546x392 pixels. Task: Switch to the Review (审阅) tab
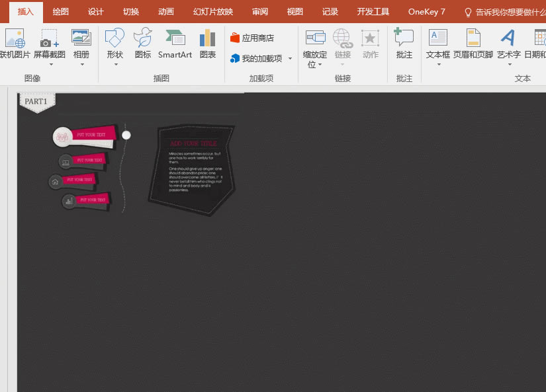pos(260,12)
